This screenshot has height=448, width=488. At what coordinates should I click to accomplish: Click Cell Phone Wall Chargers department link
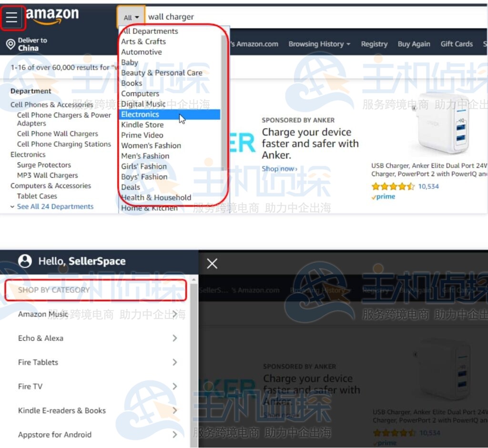tap(58, 134)
